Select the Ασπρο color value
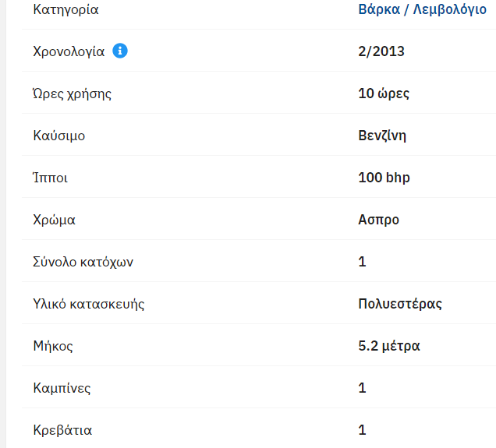496x448 pixels. pos(378,220)
